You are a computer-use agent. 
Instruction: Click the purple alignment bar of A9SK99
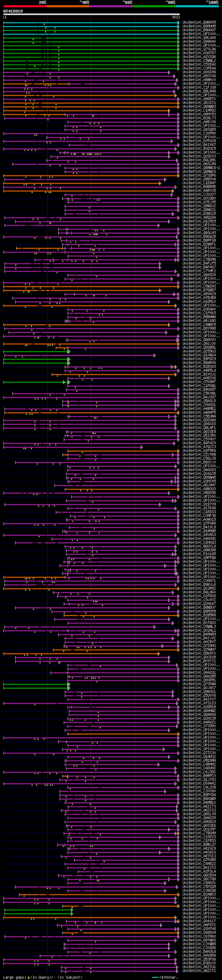pos(87,72)
